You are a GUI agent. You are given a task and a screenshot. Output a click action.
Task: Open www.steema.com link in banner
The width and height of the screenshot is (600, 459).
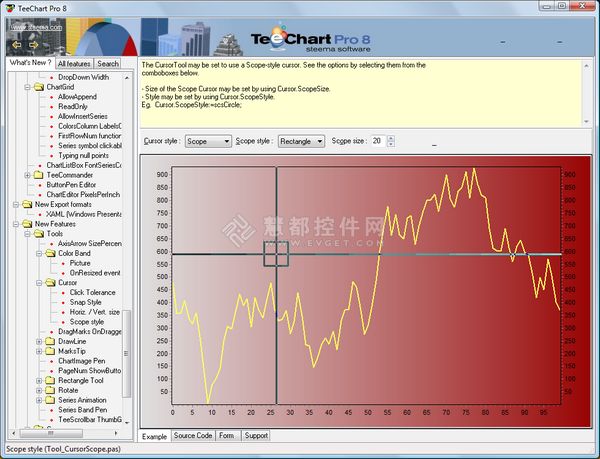tap(36, 27)
